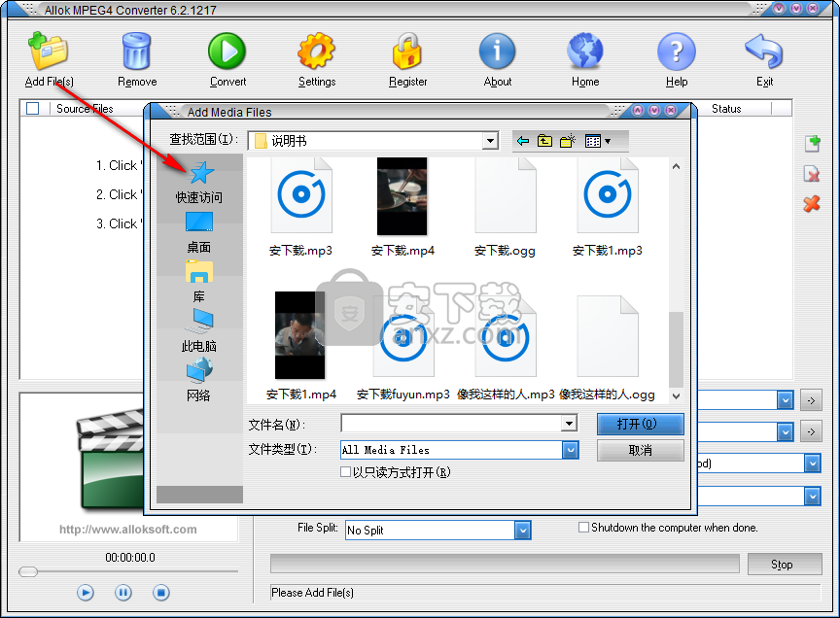840x618 pixels.
Task: Select file 安下载fuyun.mp3
Action: pos(402,348)
